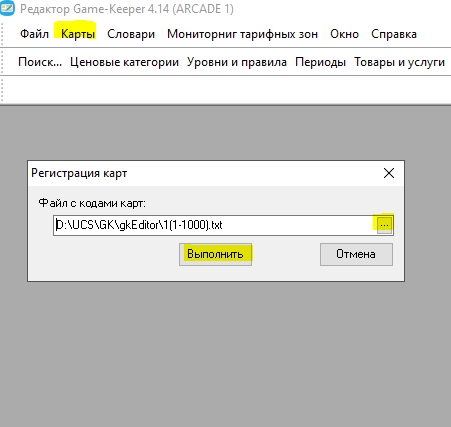Viewport: 451px width, 427px height.
Task: Open Мониторниг тарифных зон menu
Action: click(242, 34)
